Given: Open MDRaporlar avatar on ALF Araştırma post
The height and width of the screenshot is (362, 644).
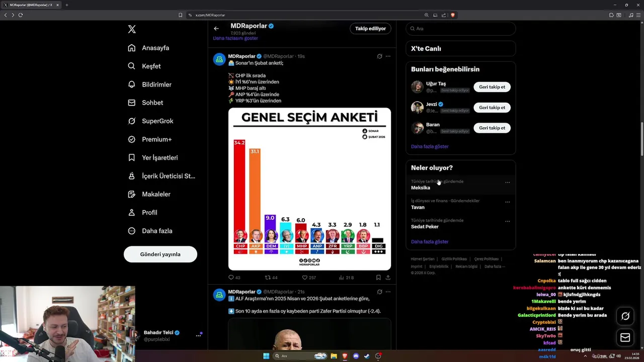Looking at the screenshot, I should [219, 295].
